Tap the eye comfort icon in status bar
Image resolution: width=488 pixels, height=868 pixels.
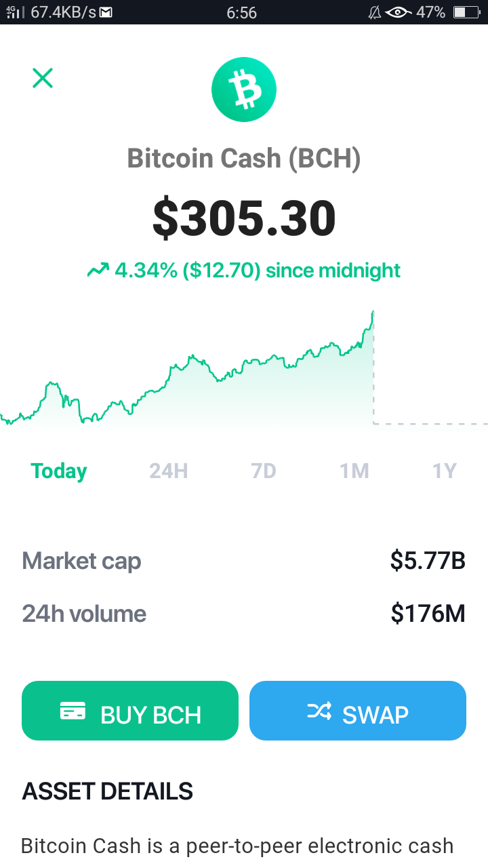pos(398,12)
